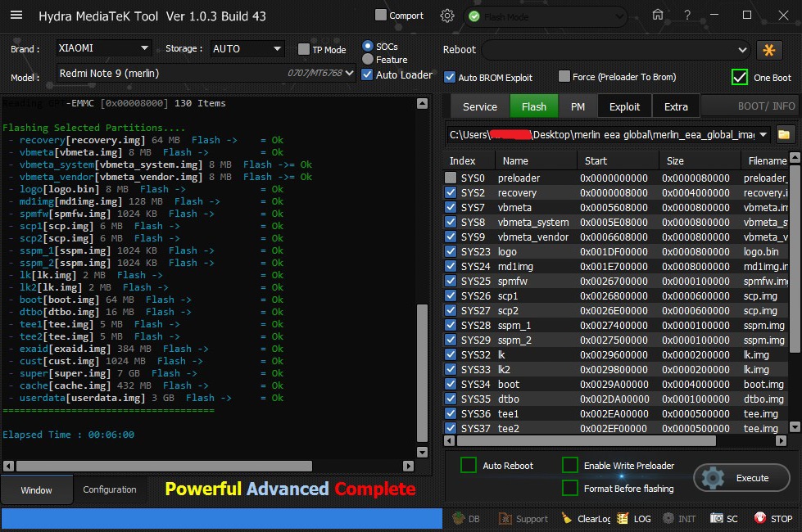Click the Index column header
The image size is (802, 532).
(x=469, y=161)
